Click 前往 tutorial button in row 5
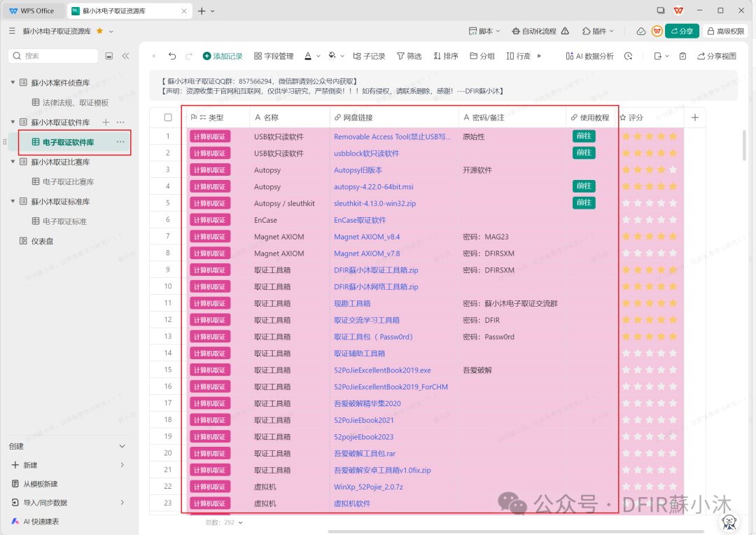This screenshot has width=756, height=535. point(584,202)
